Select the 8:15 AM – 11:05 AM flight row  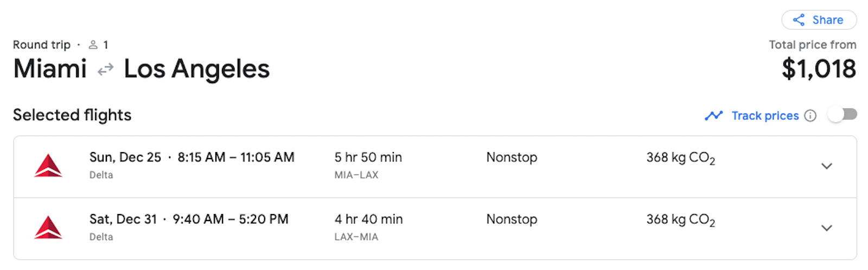coord(435,167)
